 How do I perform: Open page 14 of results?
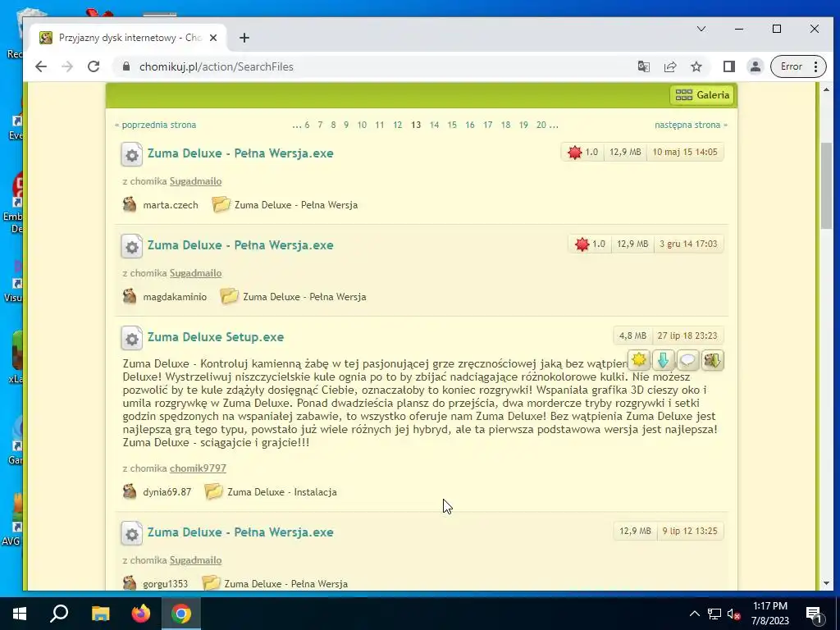[x=435, y=125]
